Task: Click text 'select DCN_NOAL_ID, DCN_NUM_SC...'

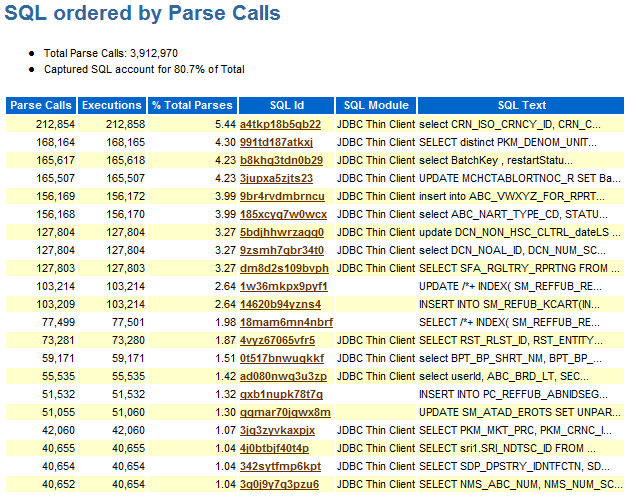Action: [x=512, y=250]
